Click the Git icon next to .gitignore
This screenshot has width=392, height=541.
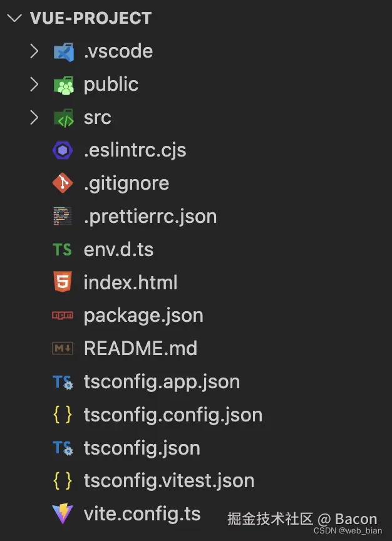tap(63, 183)
